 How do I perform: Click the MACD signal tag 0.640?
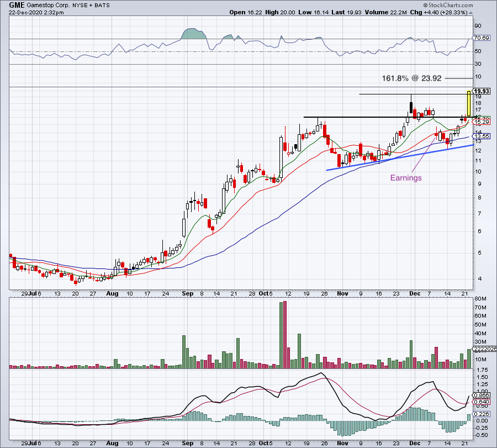pos(482,402)
